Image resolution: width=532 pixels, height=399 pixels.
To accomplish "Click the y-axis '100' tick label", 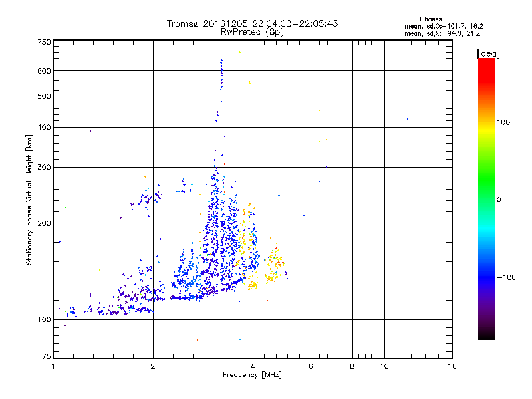I will click(x=44, y=320).
